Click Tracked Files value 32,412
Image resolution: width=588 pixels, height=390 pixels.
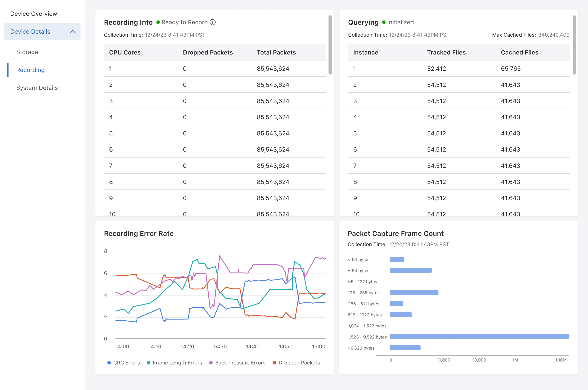(437, 69)
